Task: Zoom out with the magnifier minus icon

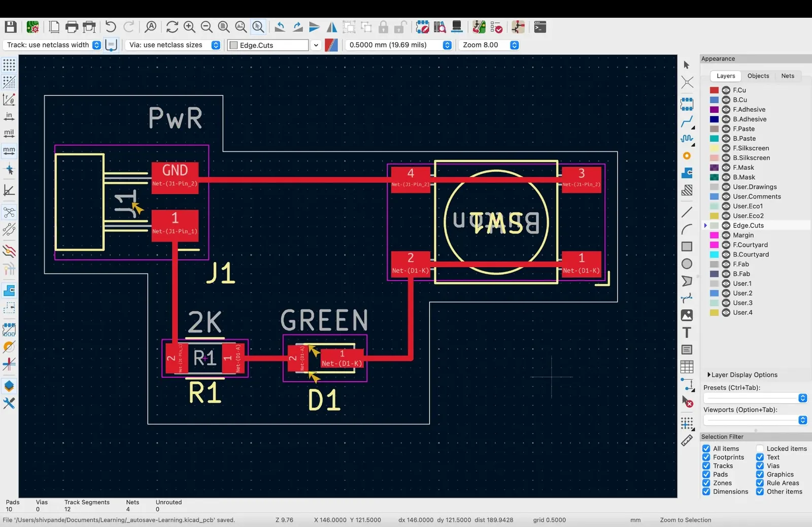Action: click(x=207, y=26)
